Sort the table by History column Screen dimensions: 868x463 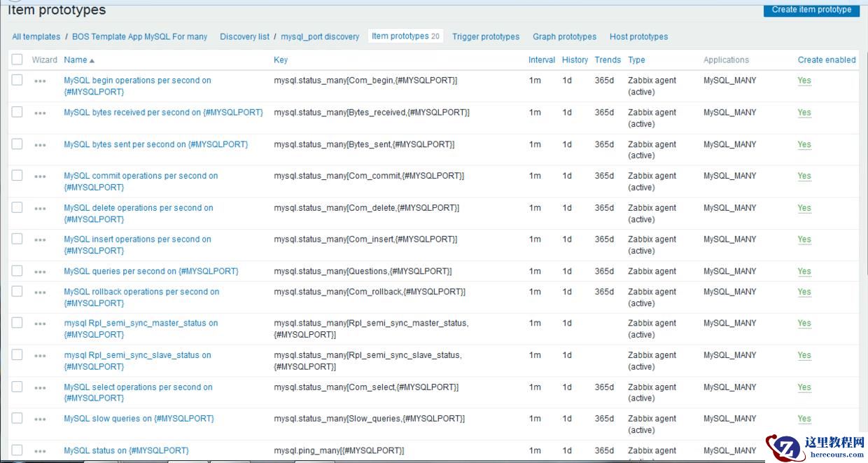pos(575,60)
